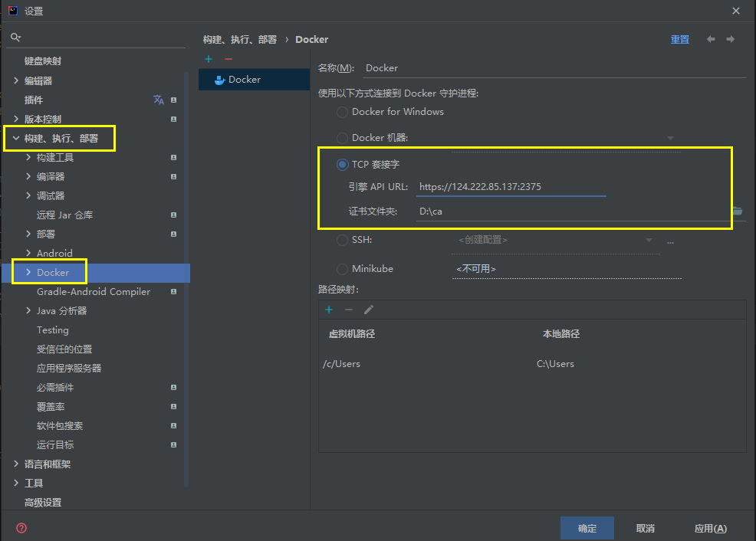Viewport: 756px width, 541px height.
Task: Click 名称 Docker input field
Action: point(554,68)
